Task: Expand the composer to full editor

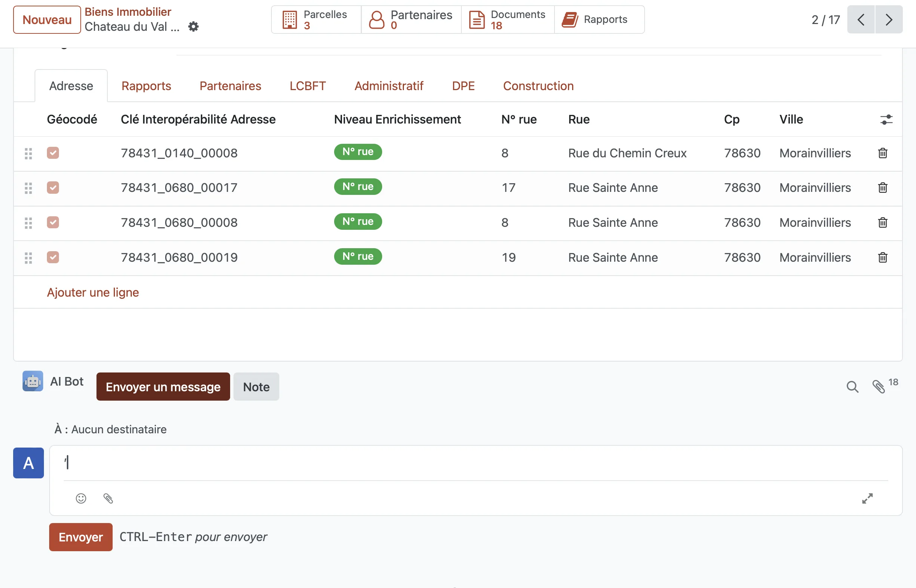Action: pyautogui.click(x=867, y=498)
